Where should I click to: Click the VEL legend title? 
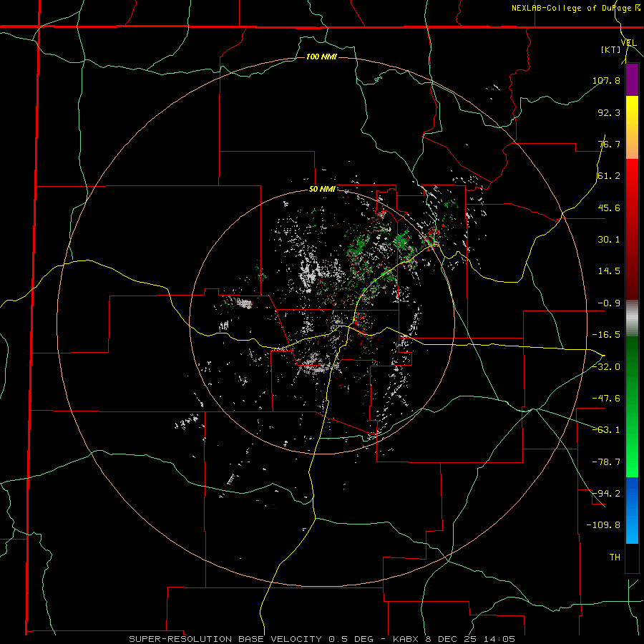click(x=628, y=43)
